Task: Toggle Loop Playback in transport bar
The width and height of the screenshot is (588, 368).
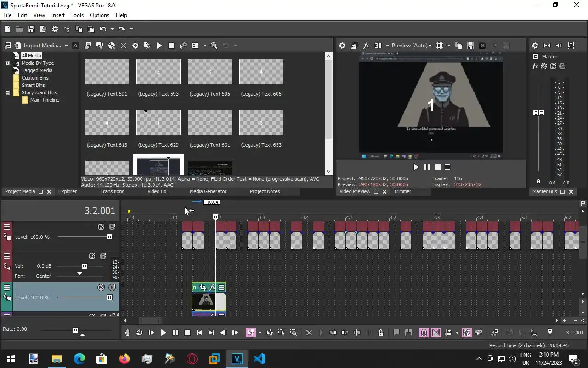Action: 140,333
